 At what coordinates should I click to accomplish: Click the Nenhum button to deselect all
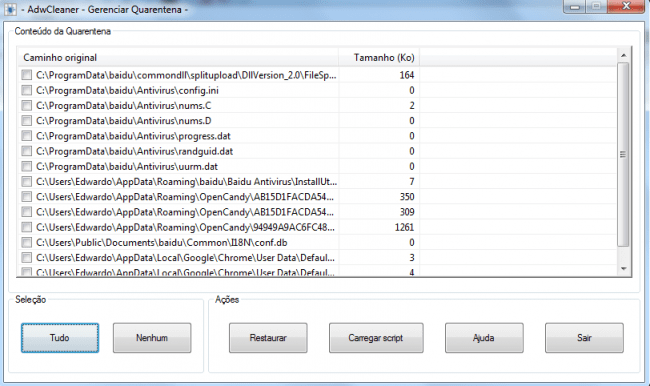(152, 338)
